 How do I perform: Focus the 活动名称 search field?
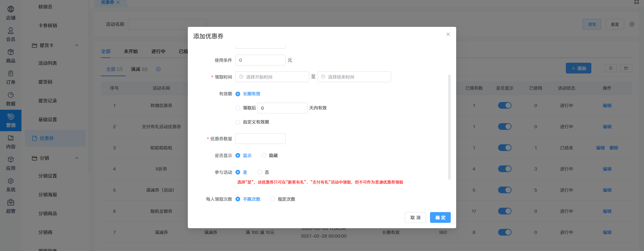167,24
